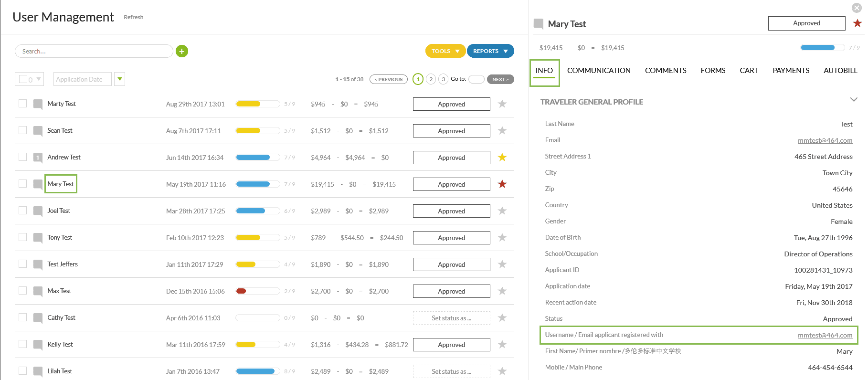Collapse the Traveler General Profile section

pyautogui.click(x=854, y=100)
